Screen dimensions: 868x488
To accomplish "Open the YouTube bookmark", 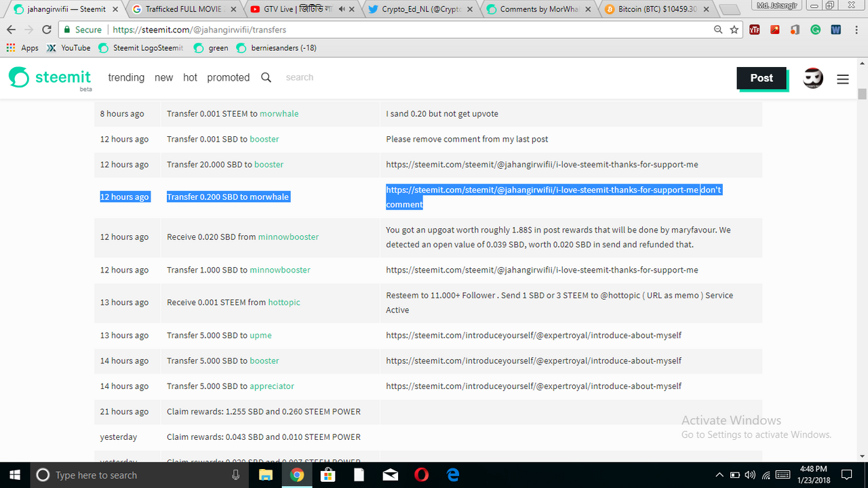I will click(68, 48).
